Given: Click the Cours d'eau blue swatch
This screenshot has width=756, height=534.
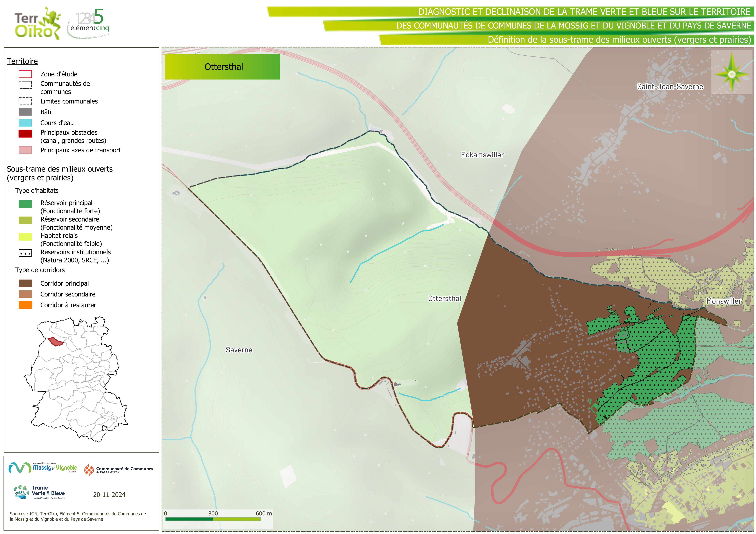Looking at the screenshot, I should [25, 123].
